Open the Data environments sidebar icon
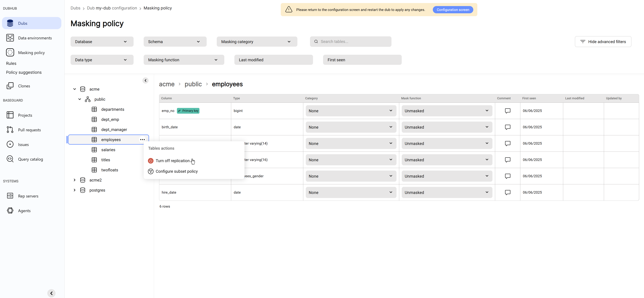The image size is (644, 298). (10, 38)
